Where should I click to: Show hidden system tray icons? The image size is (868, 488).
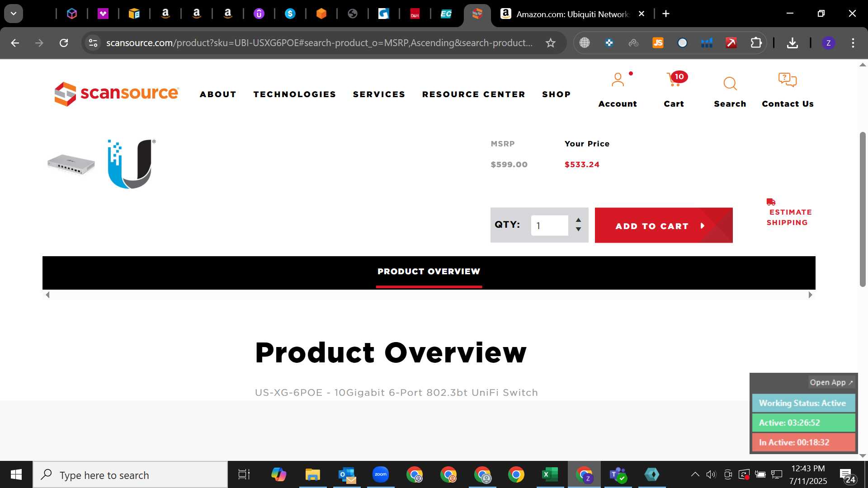[695, 474]
